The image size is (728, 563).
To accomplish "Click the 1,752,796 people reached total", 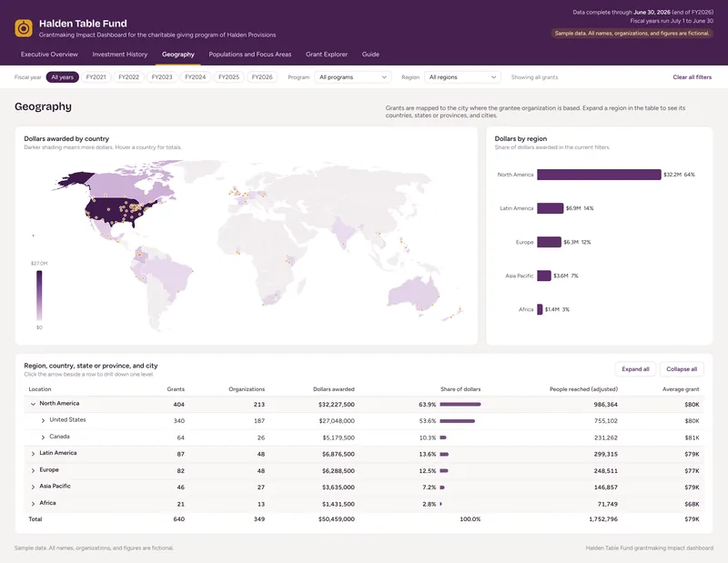I will pos(603,519).
